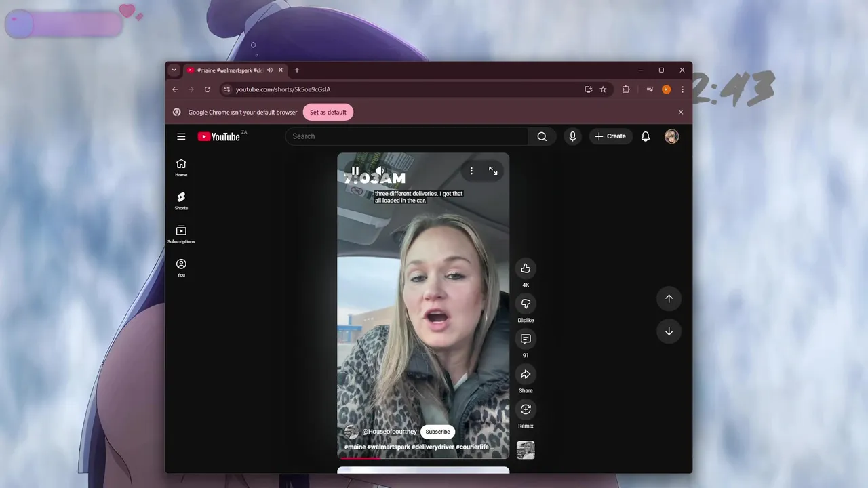This screenshot has width=868, height=488.
Task: Open the #maine hashtag
Action: (x=355, y=447)
